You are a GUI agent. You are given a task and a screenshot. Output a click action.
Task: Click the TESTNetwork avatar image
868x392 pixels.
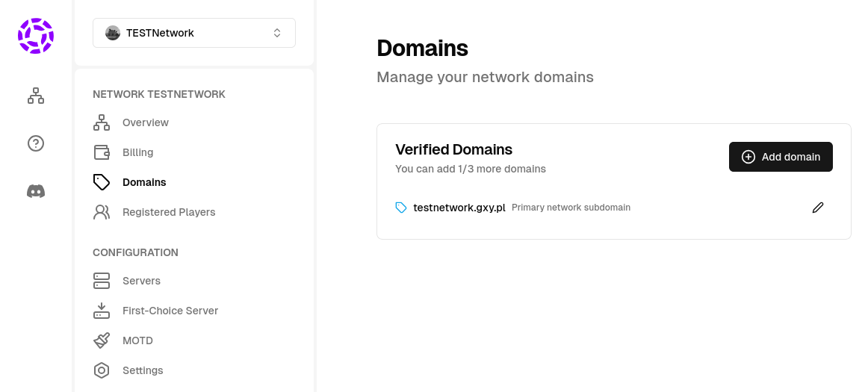pyautogui.click(x=113, y=33)
